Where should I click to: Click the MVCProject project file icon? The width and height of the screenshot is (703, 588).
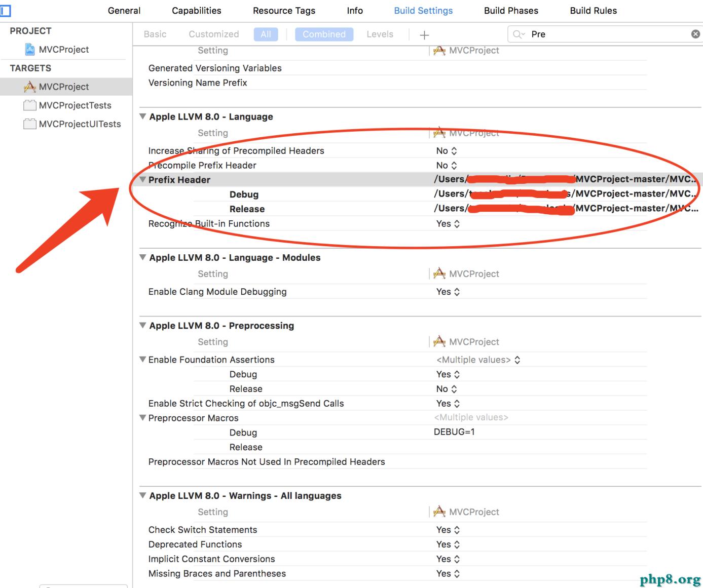pyautogui.click(x=30, y=49)
